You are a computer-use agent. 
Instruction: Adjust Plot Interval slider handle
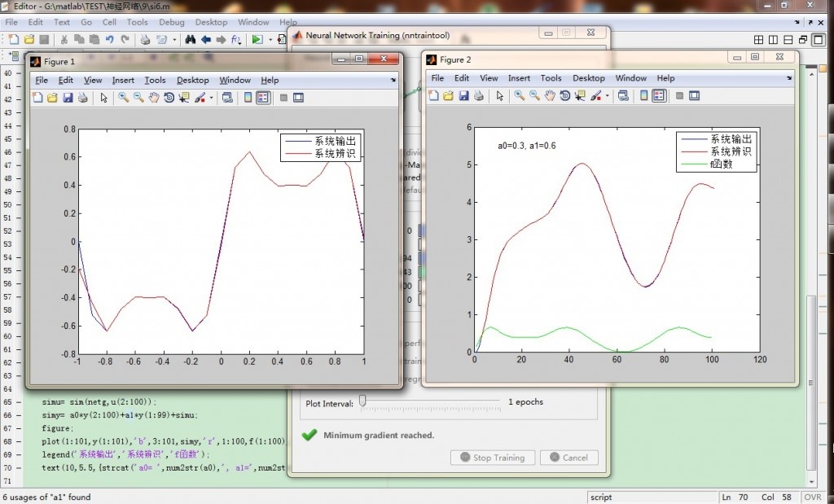tap(362, 401)
